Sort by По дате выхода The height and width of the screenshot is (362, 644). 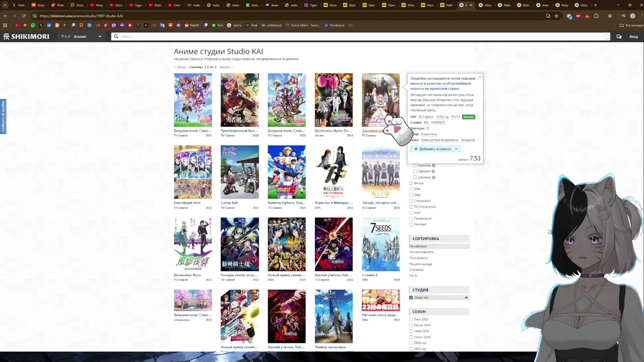[x=421, y=264]
